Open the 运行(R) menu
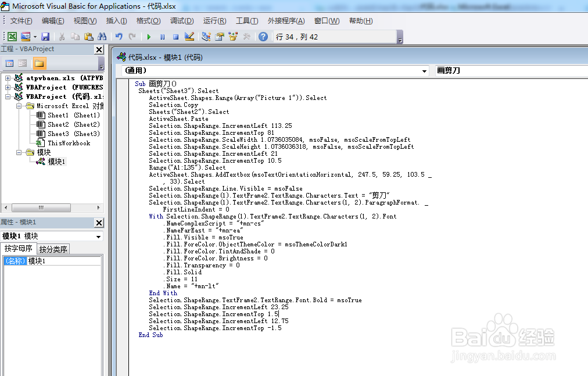The image size is (588, 376). (x=214, y=21)
